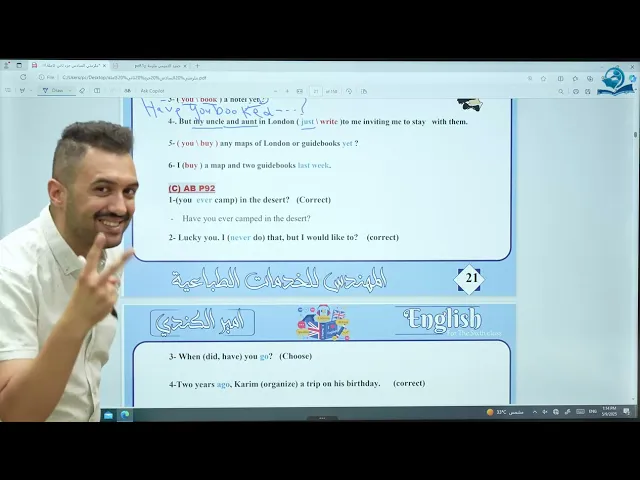Expand the hidden system tray icons
This screenshot has height=480, width=640.
coord(535,412)
